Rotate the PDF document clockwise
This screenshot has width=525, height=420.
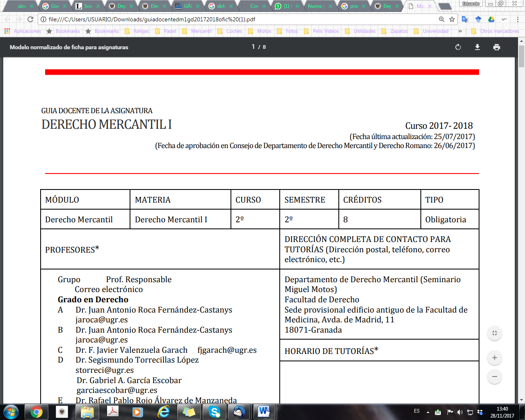tap(458, 47)
